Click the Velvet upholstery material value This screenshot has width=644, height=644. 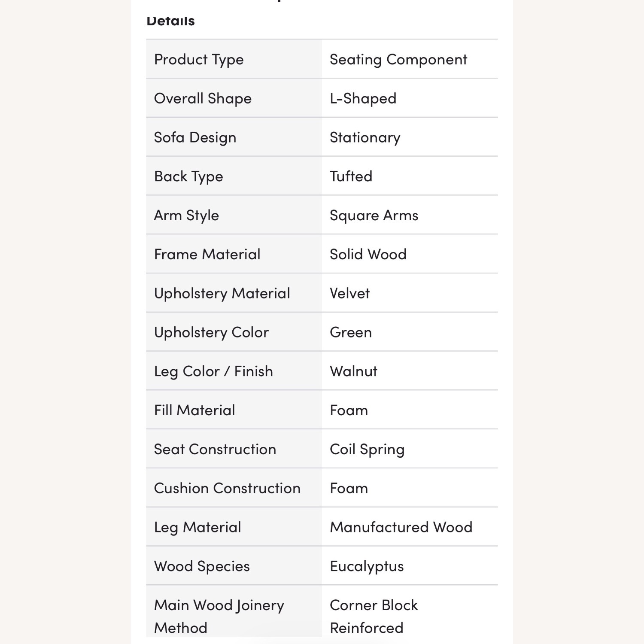point(349,293)
